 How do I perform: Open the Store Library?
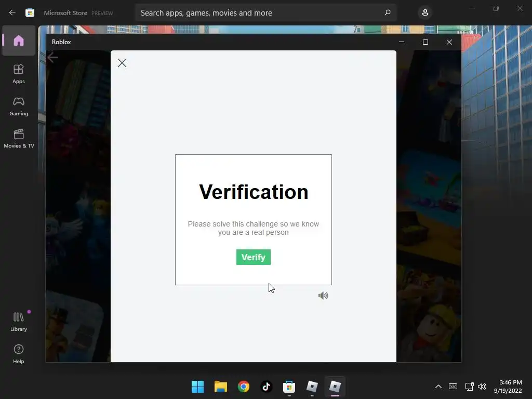pos(19,322)
